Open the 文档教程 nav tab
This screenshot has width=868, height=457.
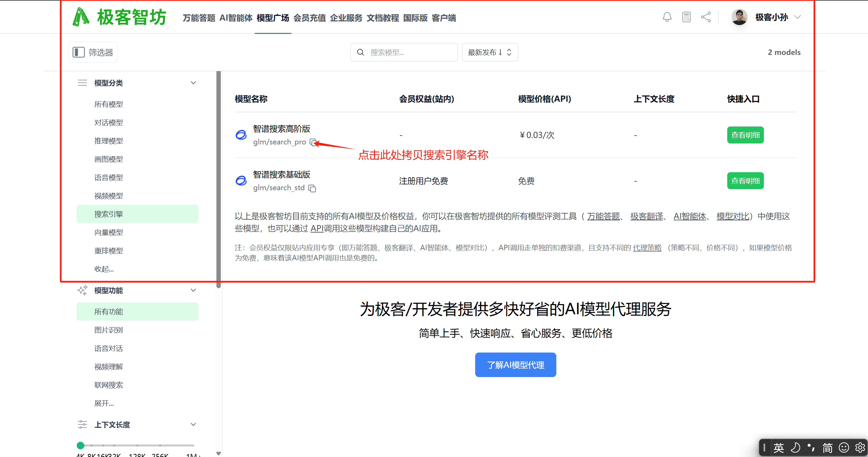383,18
